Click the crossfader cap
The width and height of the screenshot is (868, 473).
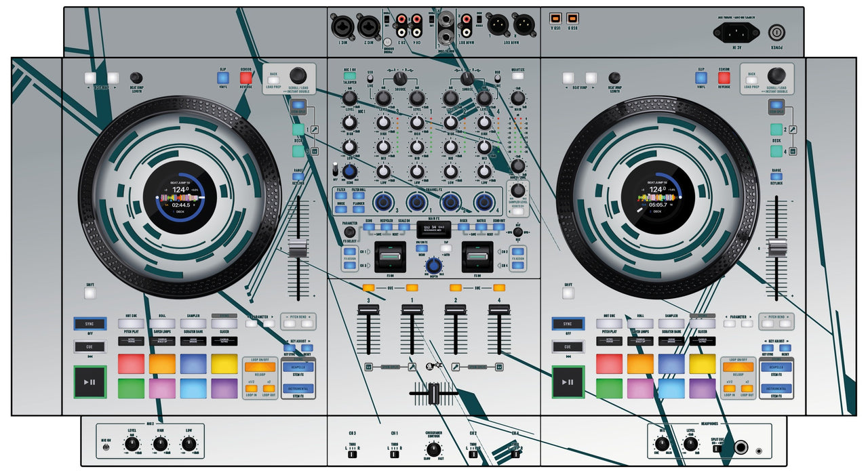click(x=433, y=393)
